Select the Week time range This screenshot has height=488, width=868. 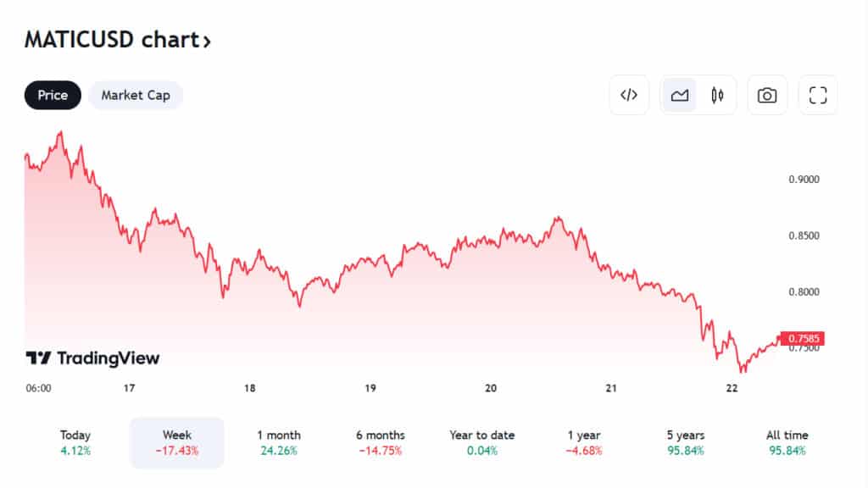[x=176, y=442]
